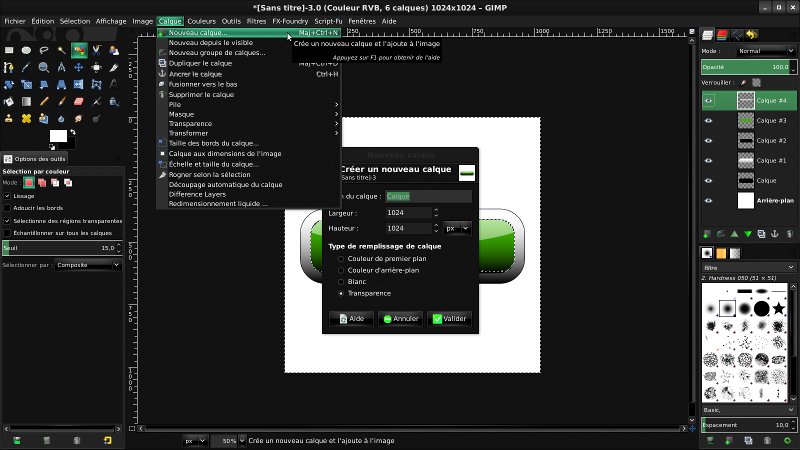Select the Move tool
This screenshot has width=800, height=450.
click(x=79, y=67)
